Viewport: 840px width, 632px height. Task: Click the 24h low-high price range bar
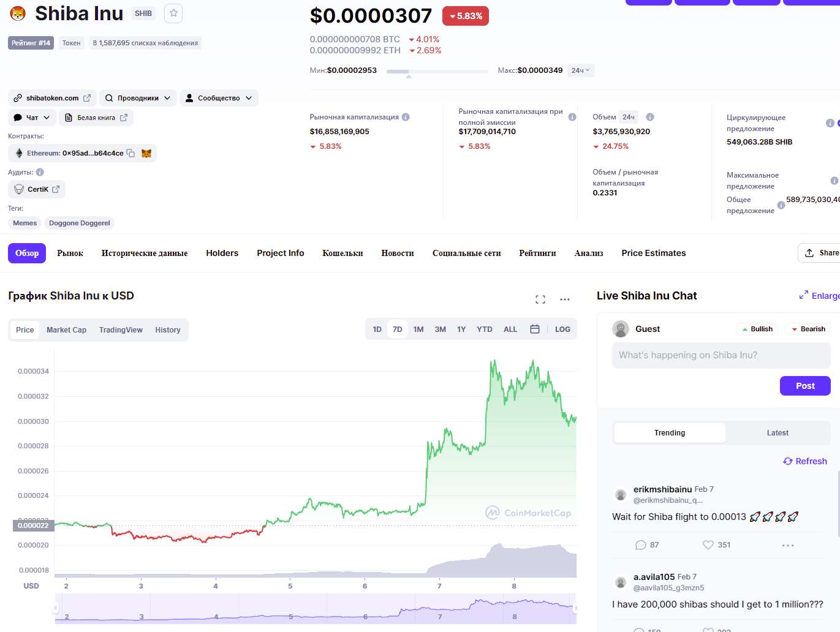[x=437, y=71]
